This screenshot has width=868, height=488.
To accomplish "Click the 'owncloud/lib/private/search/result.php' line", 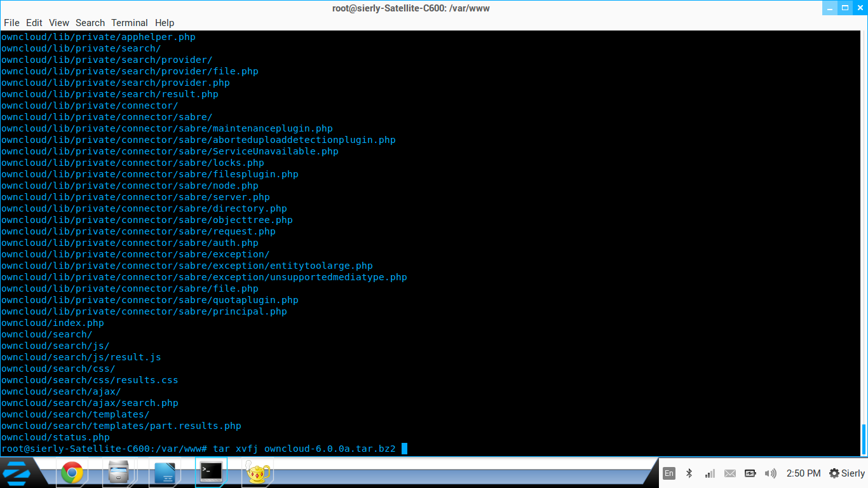I will tap(110, 94).
